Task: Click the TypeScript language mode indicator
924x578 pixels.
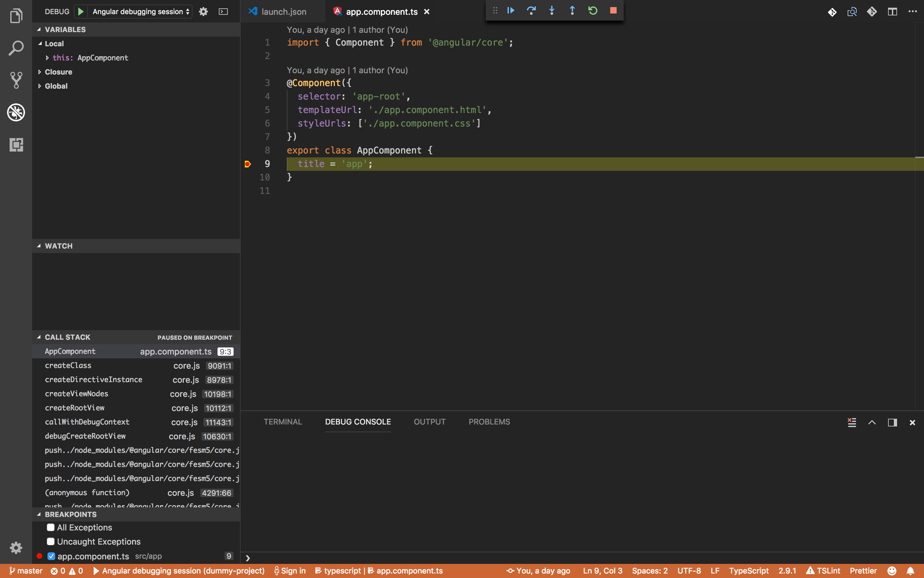Action: coord(749,571)
